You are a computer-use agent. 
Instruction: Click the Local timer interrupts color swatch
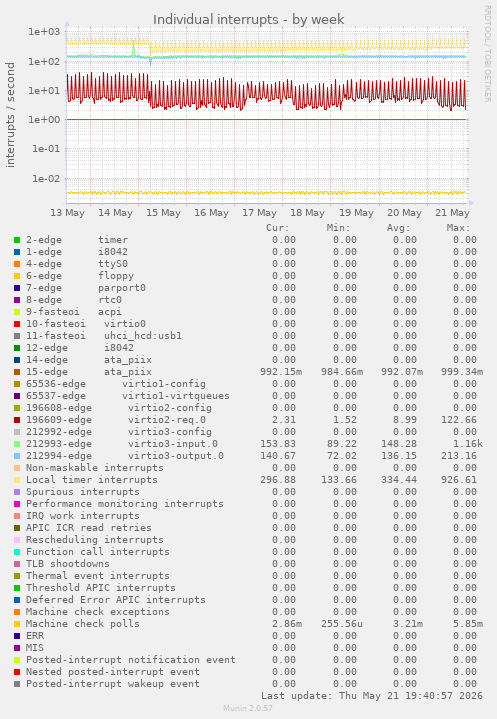(x=17, y=480)
